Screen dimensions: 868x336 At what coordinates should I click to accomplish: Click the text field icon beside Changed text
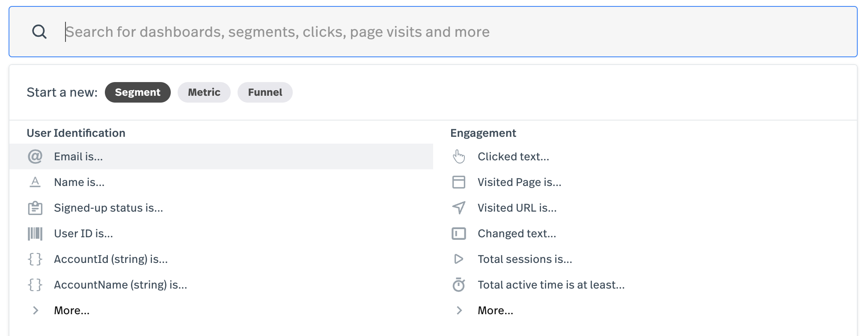click(459, 233)
